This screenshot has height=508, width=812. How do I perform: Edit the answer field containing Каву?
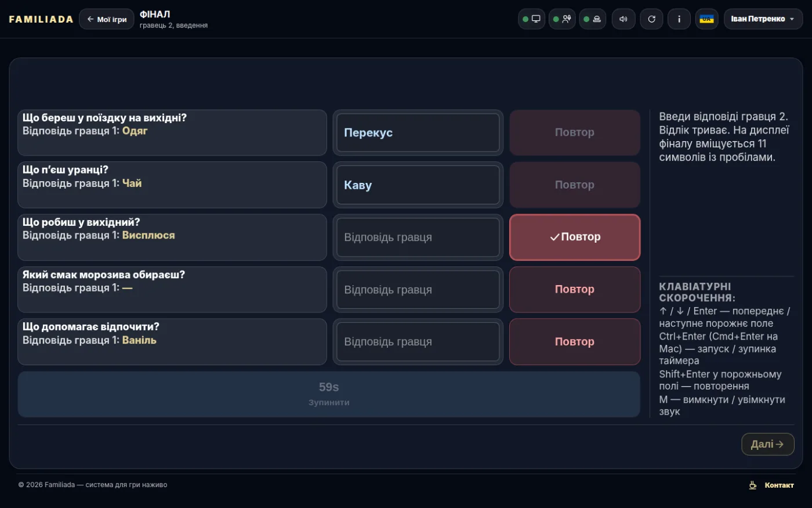pyautogui.click(x=418, y=185)
